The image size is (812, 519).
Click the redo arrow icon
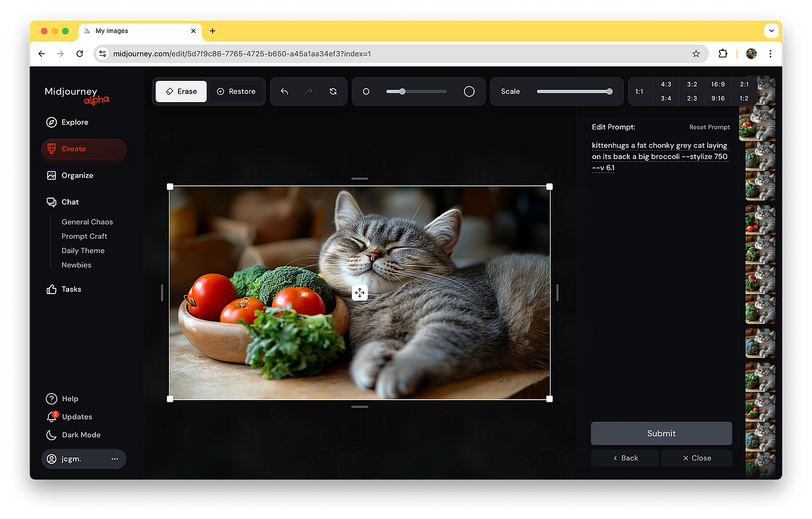point(308,92)
